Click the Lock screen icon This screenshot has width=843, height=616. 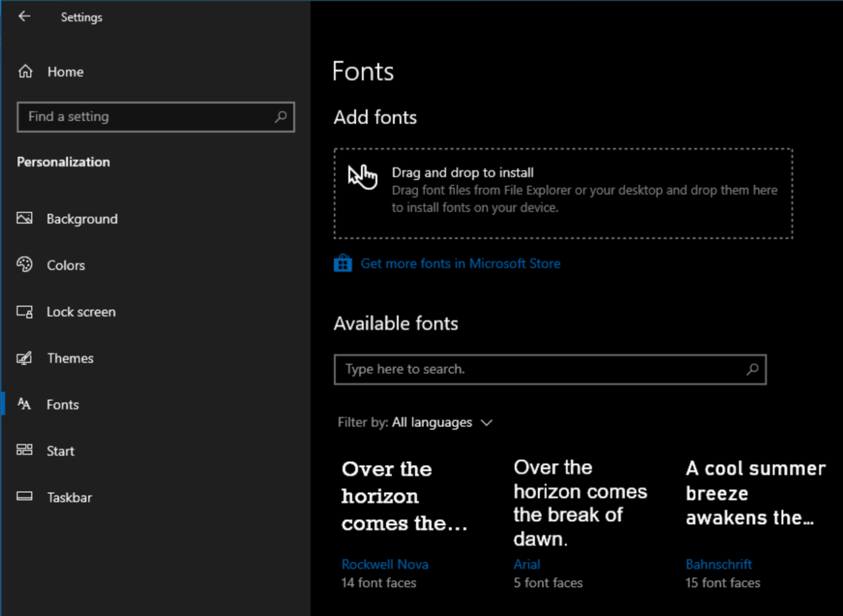(24, 312)
